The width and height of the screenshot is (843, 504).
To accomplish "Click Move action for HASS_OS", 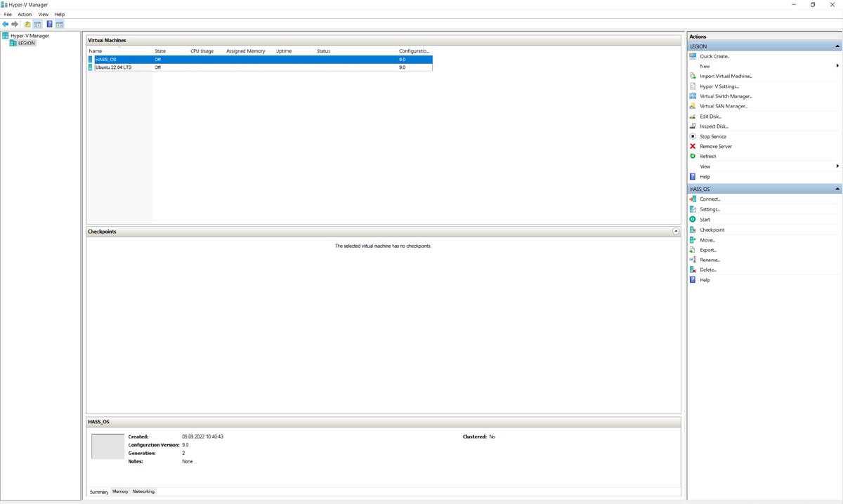I will click(707, 240).
